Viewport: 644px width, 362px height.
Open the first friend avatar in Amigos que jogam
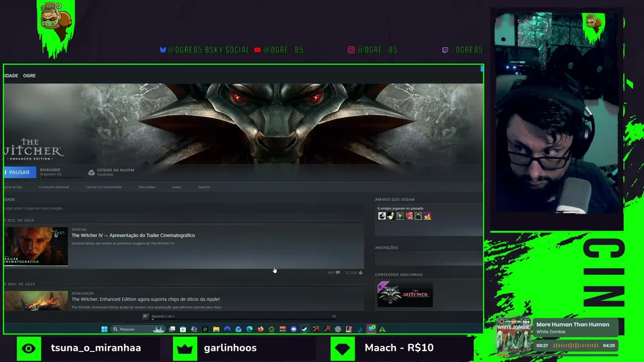(382, 216)
